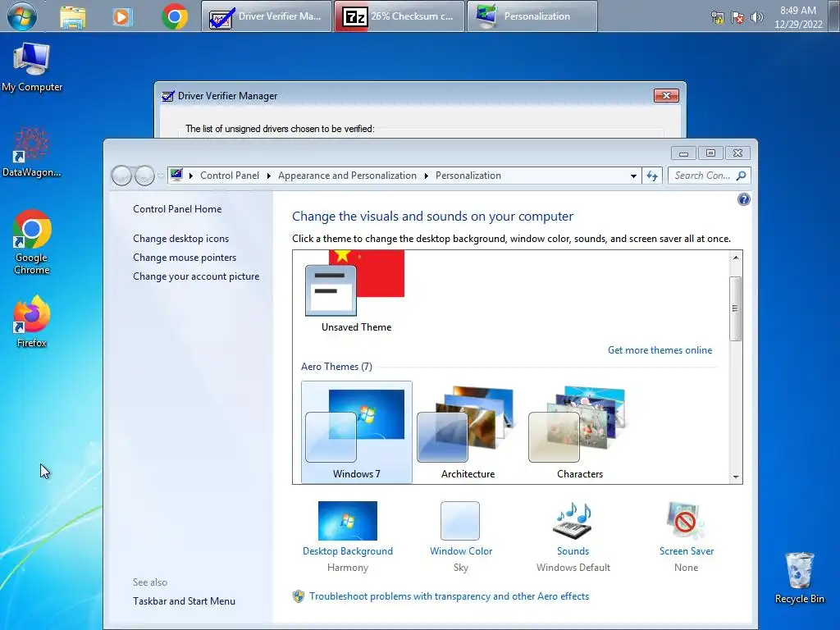
Task: Click the search magnifier icon
Action: [x=742, y=176]
